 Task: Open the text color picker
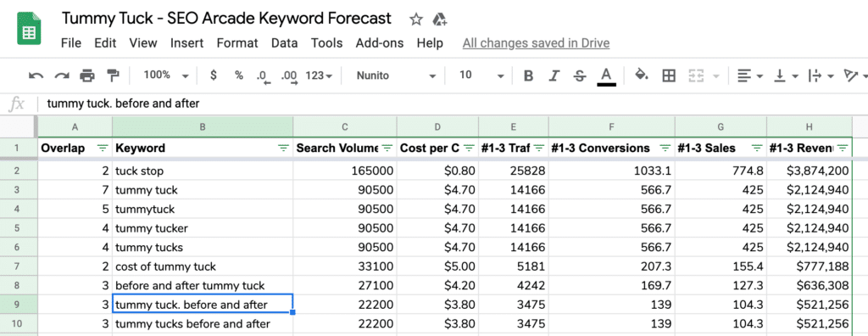pyautogui.click(x=606, y=76)
